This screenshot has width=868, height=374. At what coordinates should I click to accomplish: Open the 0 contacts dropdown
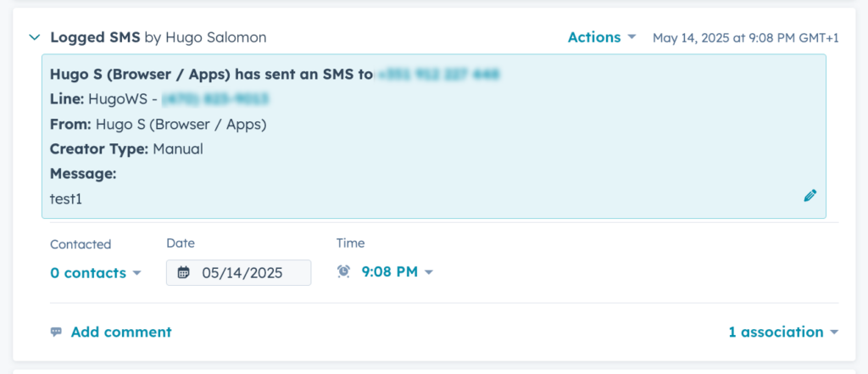coord(96,273)
